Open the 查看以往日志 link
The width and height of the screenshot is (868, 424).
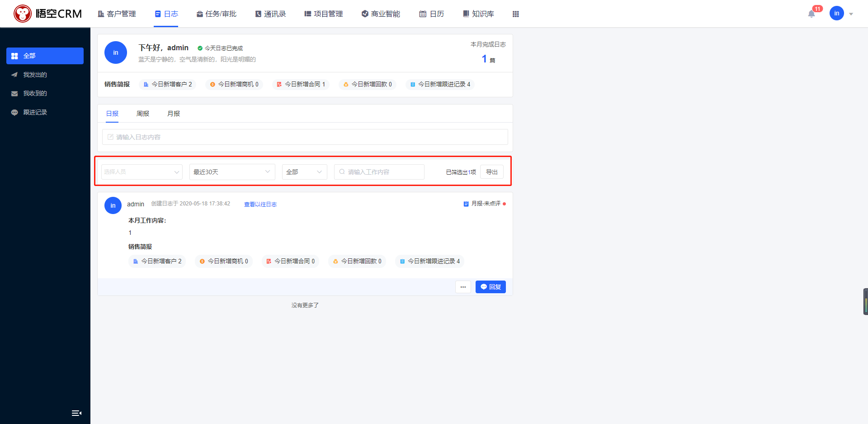260,205
